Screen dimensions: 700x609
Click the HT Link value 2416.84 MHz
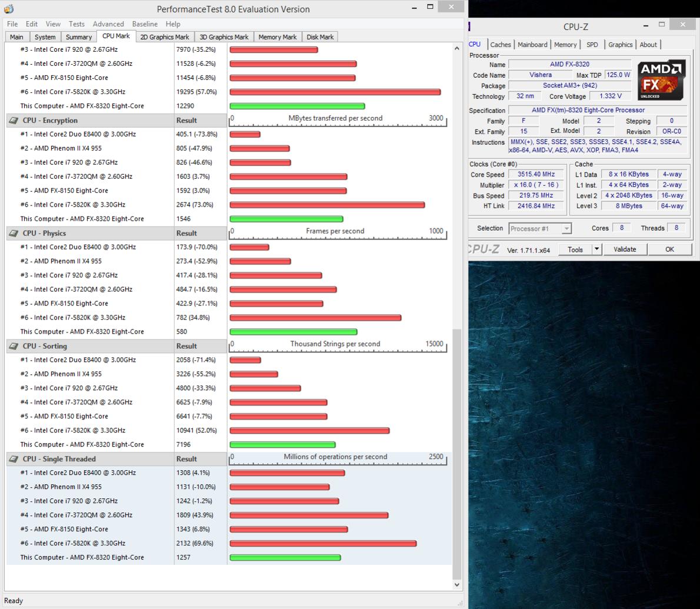pyautogui.click(x=536, y=206)
